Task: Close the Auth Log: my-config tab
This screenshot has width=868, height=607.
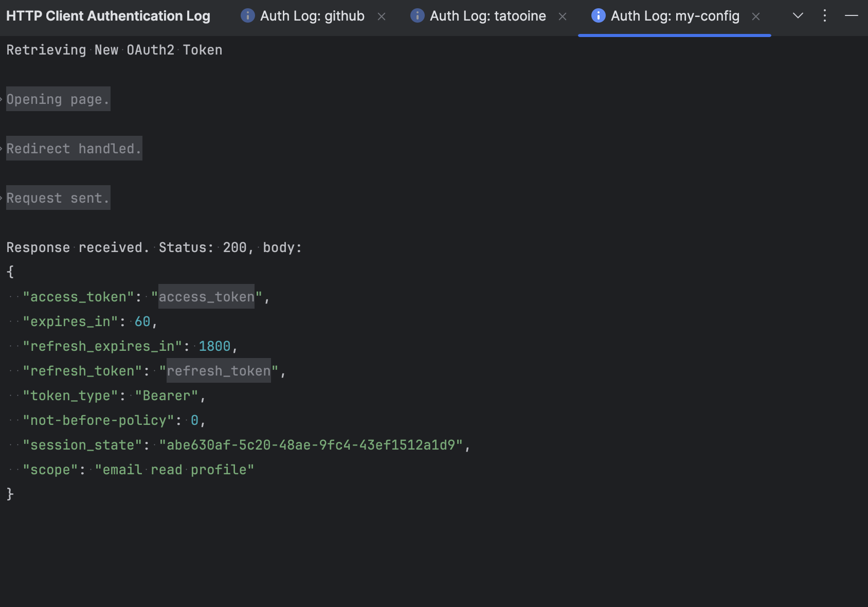Action: point(755,16)
